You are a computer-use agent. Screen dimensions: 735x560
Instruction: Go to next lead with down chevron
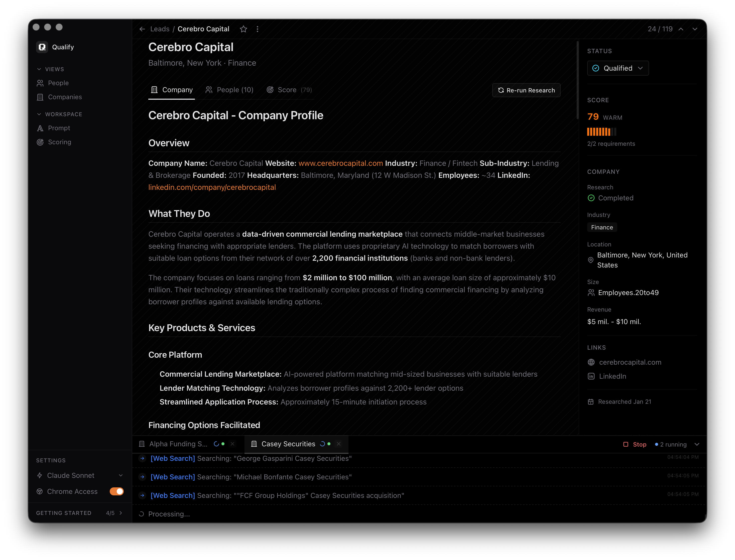coord(695,29)
